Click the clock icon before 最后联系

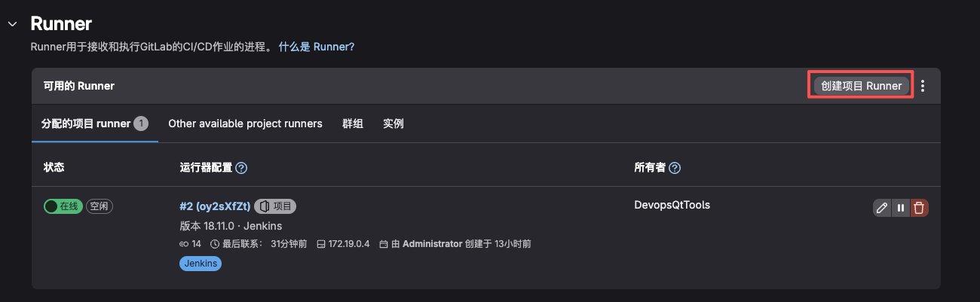(215, 244)
